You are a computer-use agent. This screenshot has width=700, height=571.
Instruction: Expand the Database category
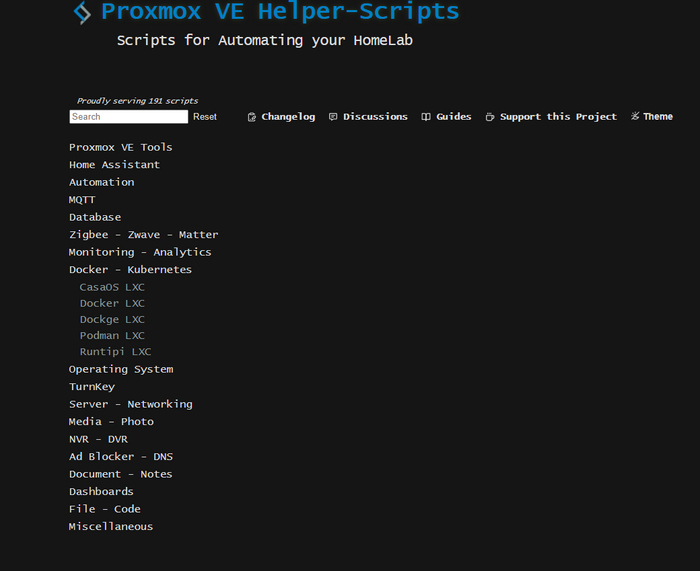95,217
